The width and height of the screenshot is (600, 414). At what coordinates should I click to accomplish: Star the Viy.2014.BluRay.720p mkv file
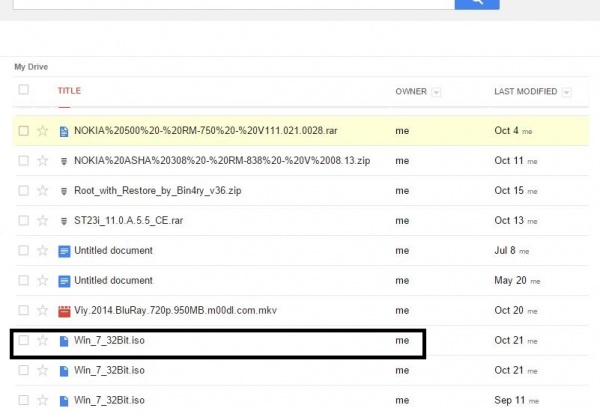point(42,310)
